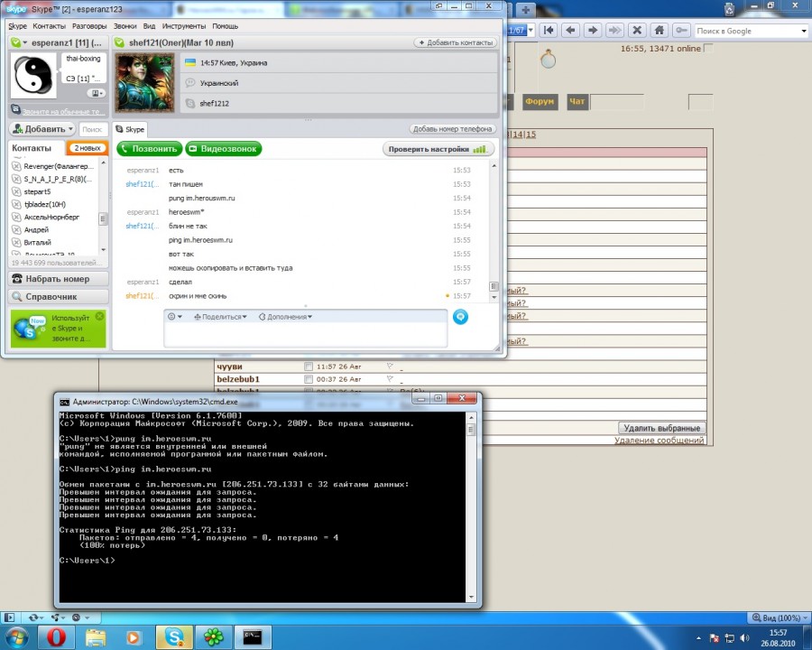812x650 pixels.
Task: Click the call ordinary phones link
Action: click(62, 111)
